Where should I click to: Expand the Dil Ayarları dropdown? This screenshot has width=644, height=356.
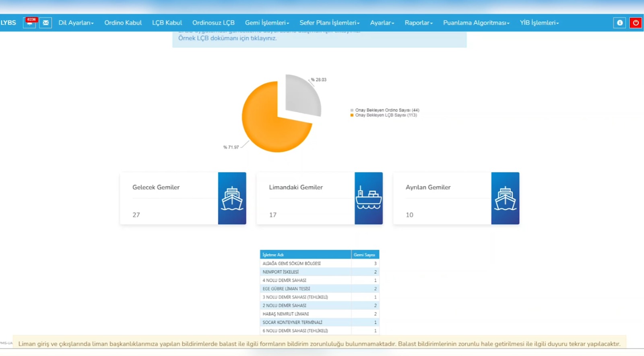(76, 23)
